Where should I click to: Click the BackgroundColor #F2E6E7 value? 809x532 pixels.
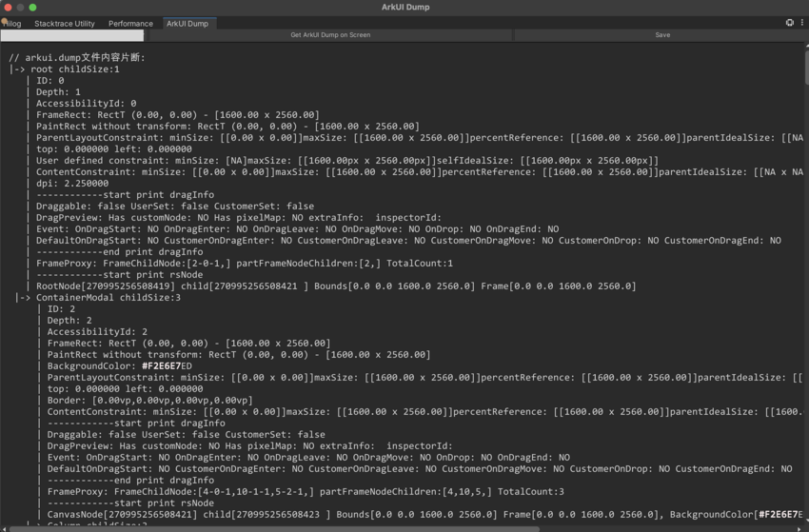(167, 366)
